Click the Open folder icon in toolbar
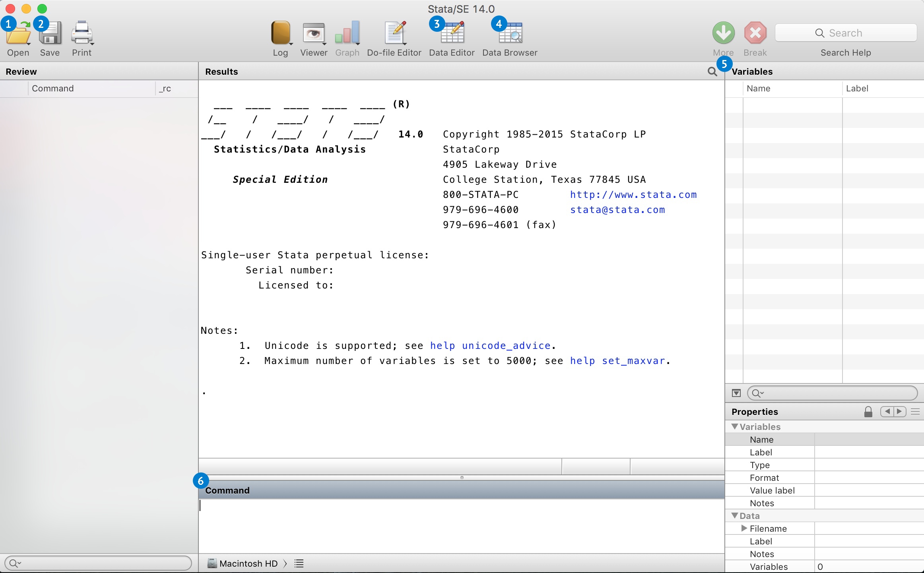924x573 pixels. coord(18,33)
